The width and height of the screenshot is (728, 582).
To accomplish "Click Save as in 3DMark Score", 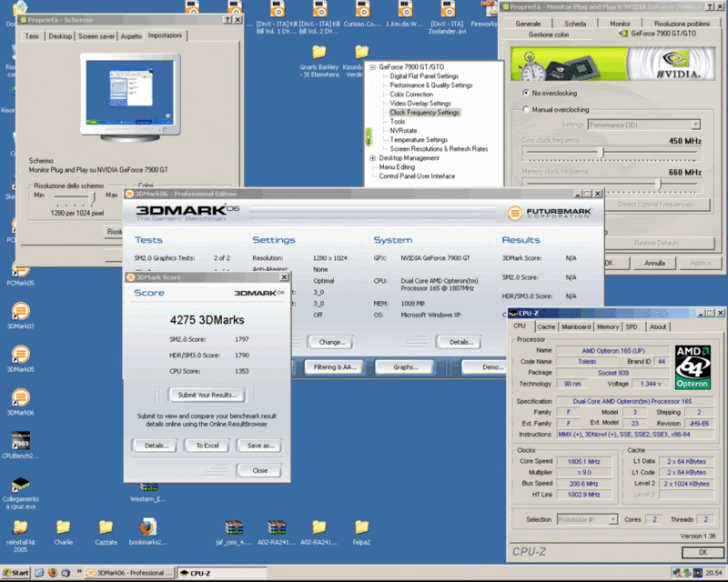I will 260,446.
